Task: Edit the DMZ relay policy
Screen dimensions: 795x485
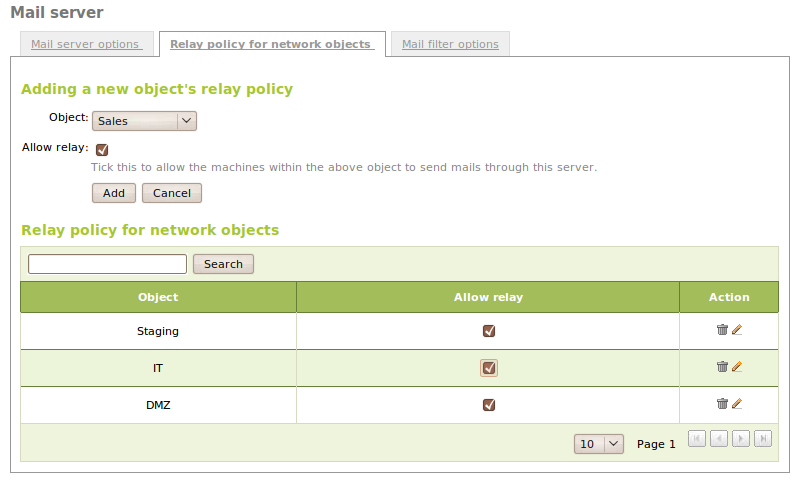Action: [x=737, y=404]
